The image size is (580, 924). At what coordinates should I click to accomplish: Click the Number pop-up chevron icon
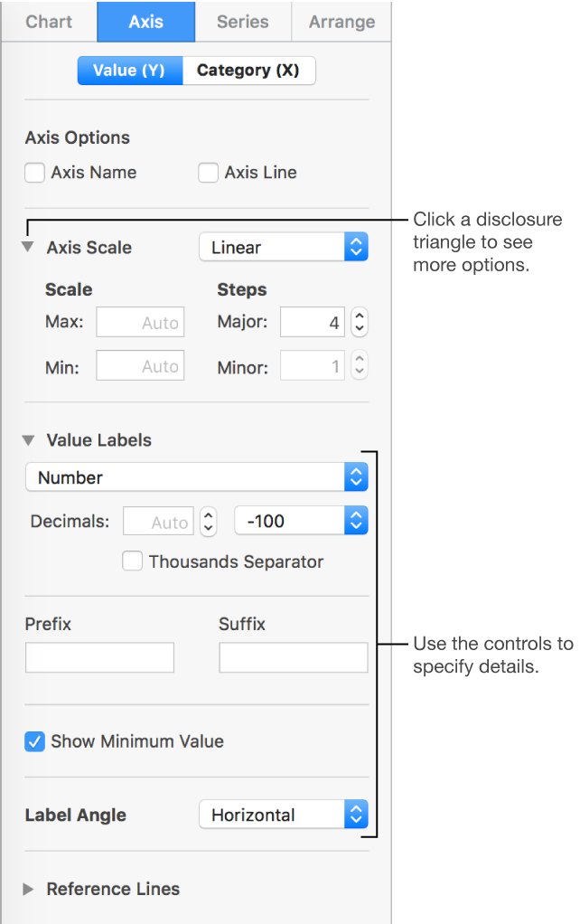355,477
